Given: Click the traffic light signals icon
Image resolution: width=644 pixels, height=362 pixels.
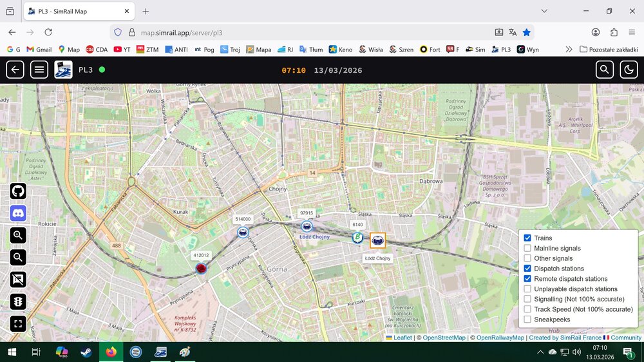Looking at the screenshot, I should click(18, 301).
